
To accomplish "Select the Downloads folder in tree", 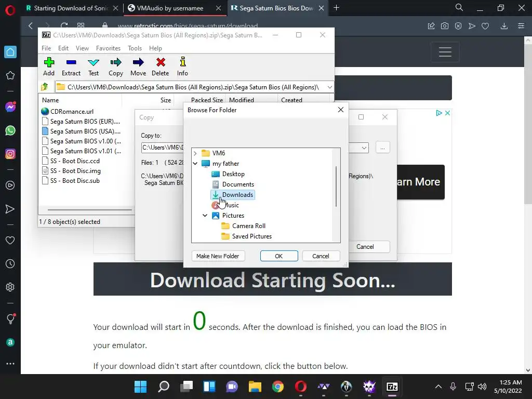I will point(233,195).
